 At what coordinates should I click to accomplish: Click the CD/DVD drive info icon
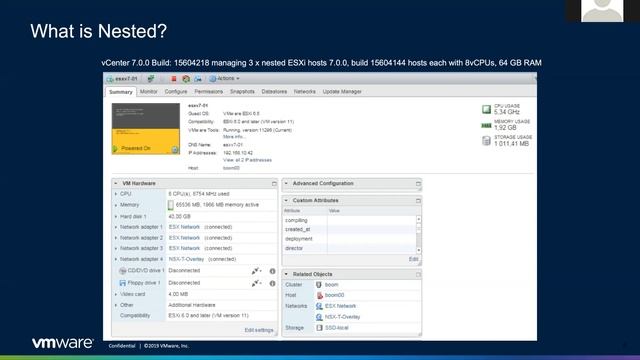click(272, 271)
